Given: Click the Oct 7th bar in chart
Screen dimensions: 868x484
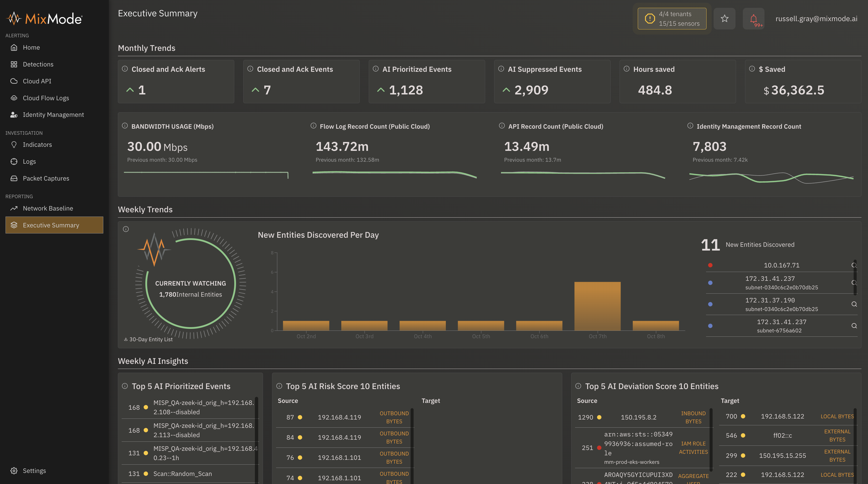Looking at the screenshot, I should pos(597,306).
